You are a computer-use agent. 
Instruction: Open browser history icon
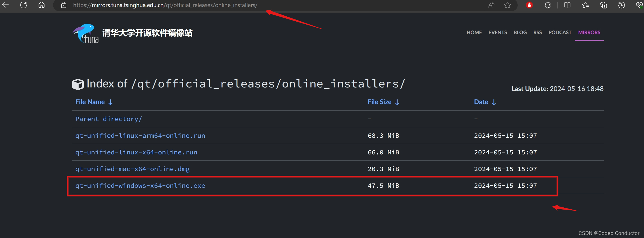[x=622, y=5]
